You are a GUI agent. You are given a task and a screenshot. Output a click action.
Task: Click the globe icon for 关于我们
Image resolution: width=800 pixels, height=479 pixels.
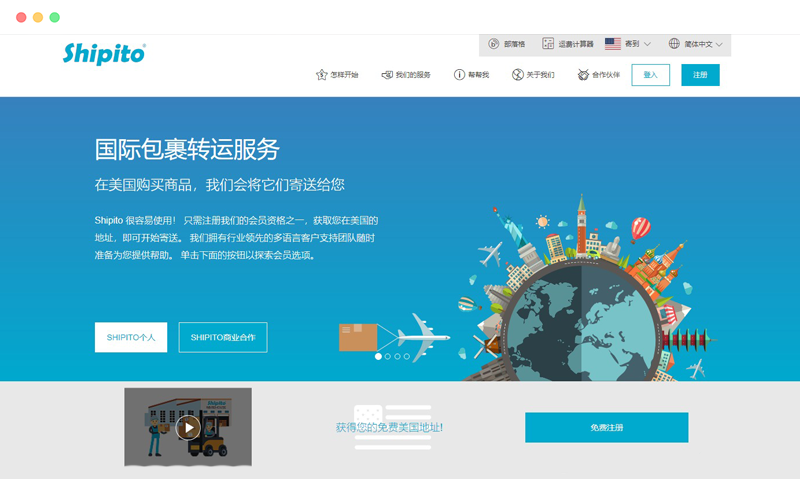click(x=518, y=75)
